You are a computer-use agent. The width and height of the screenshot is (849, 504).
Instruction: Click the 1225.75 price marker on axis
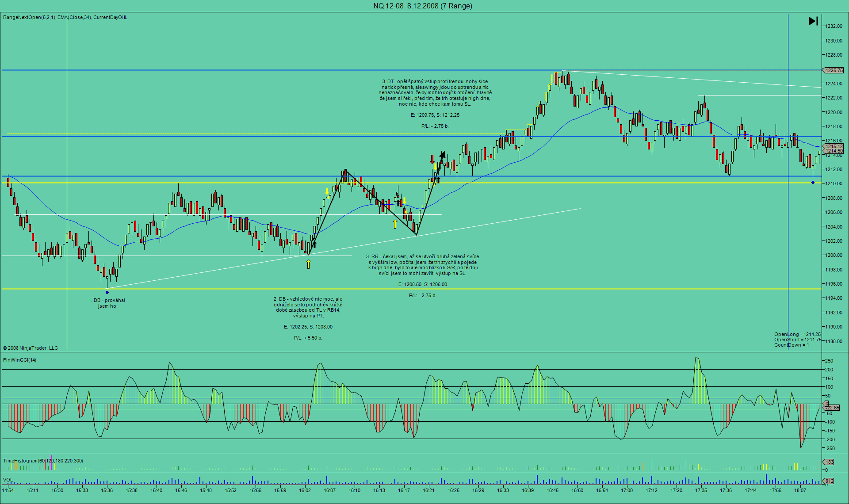click(x=834, y=70)
